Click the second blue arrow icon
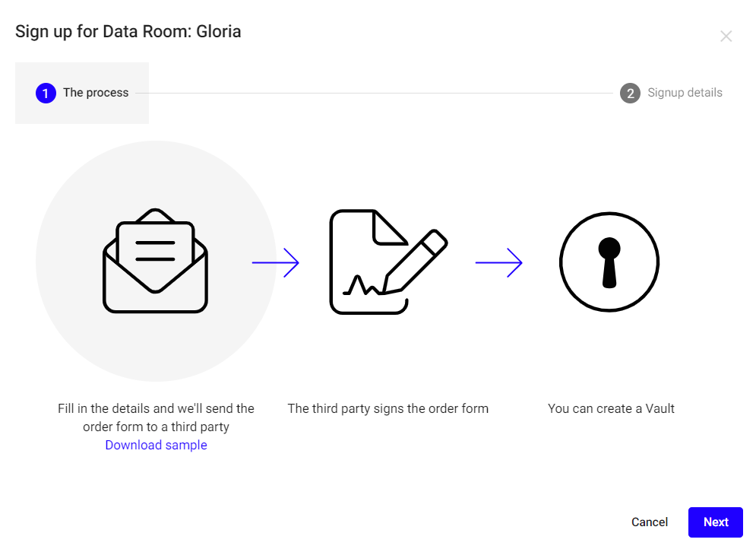 tap(498, 263)
